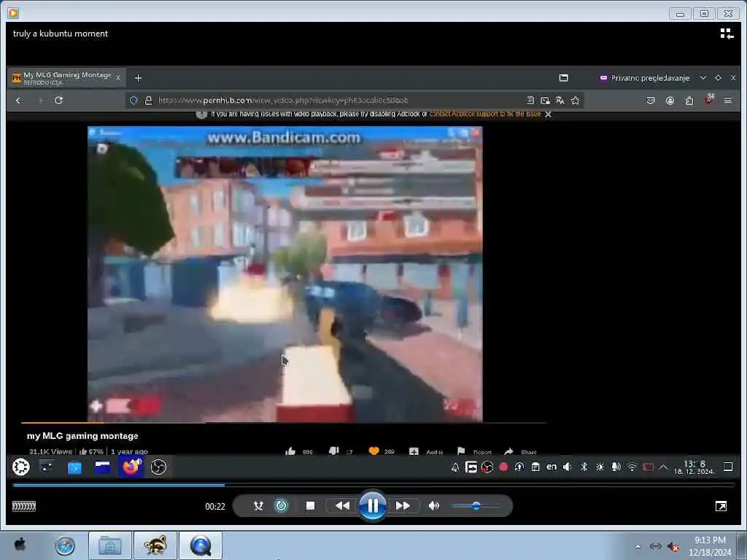Stop playback in the media player
Screen dimensions: 747x560
(x=310, y=506)
